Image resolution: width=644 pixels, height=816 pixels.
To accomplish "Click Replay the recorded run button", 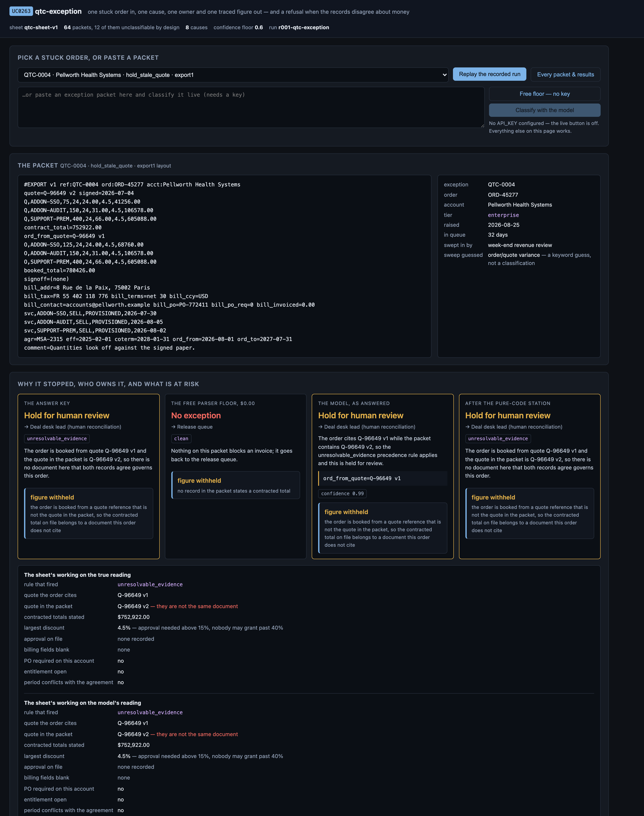I will click(x=489, y=74).
